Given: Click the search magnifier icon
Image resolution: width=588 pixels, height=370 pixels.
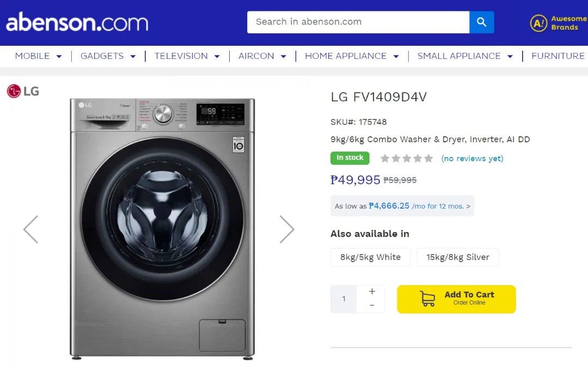Looking at the screenshot, I should coord(481,22).
